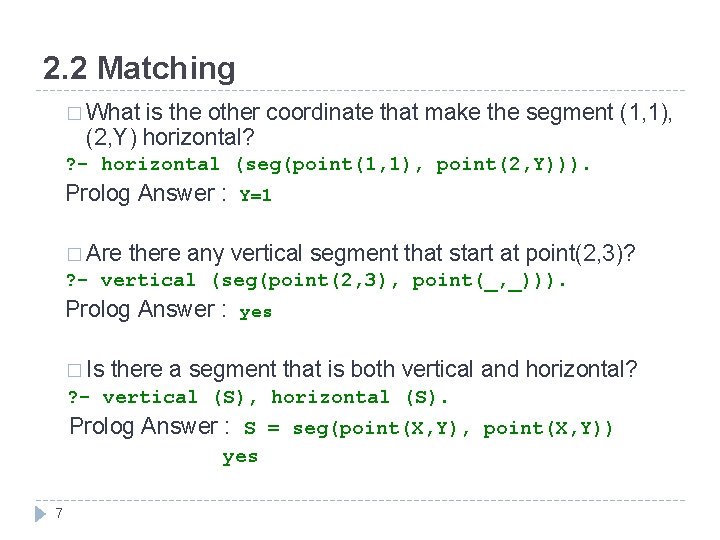Click the square bullet before "Is there a segment"
This screenshot has width=720, height=540.
(x=74, y=370)
